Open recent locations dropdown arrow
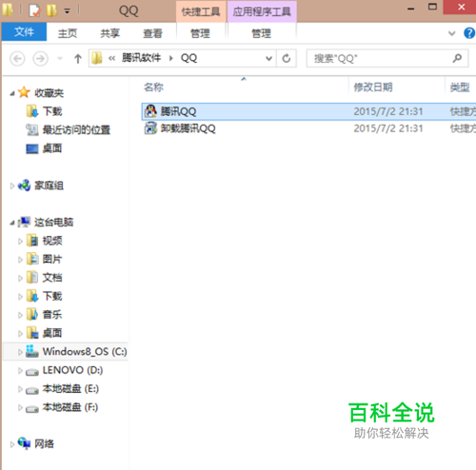 point(60,59)
